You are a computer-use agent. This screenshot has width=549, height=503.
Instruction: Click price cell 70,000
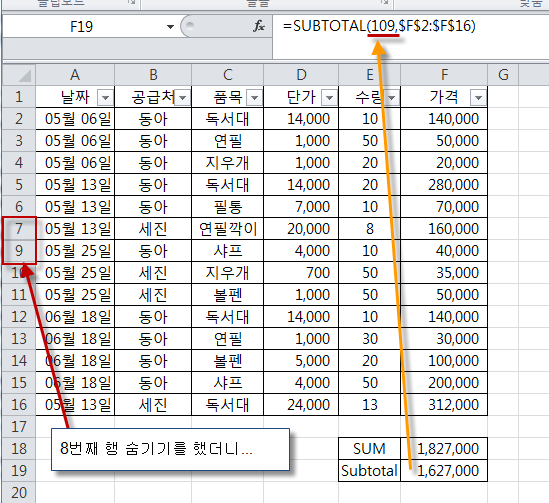click(444, 207)
